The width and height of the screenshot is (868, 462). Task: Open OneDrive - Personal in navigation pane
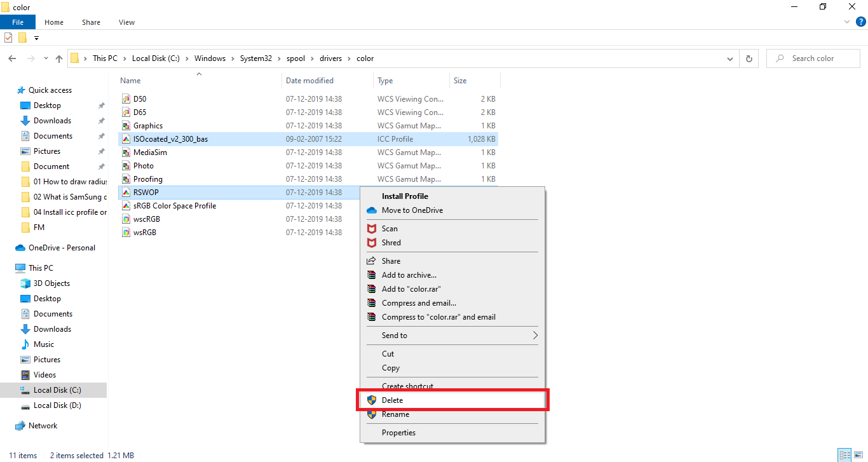(62, 248)
